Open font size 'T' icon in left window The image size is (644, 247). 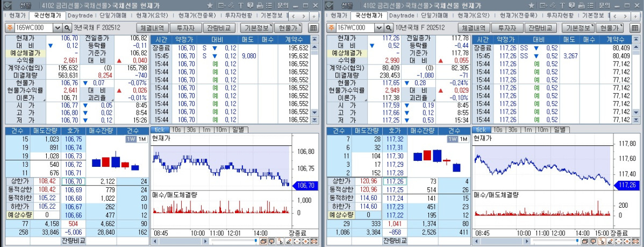click(x=241, y=5)
